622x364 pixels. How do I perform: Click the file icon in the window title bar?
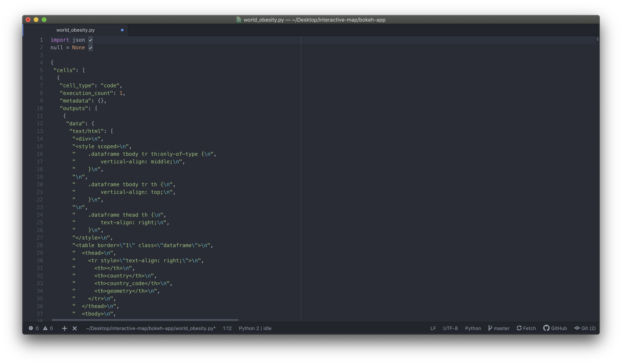click(238, 19)
